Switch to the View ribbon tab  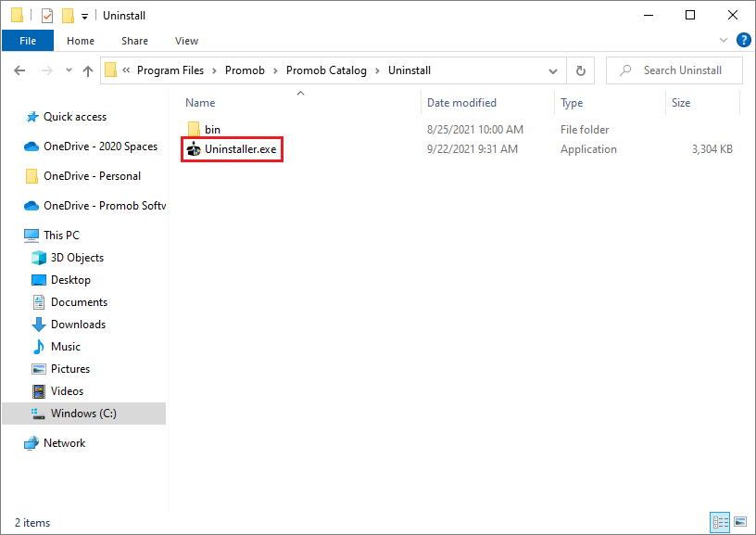[186, 41]
